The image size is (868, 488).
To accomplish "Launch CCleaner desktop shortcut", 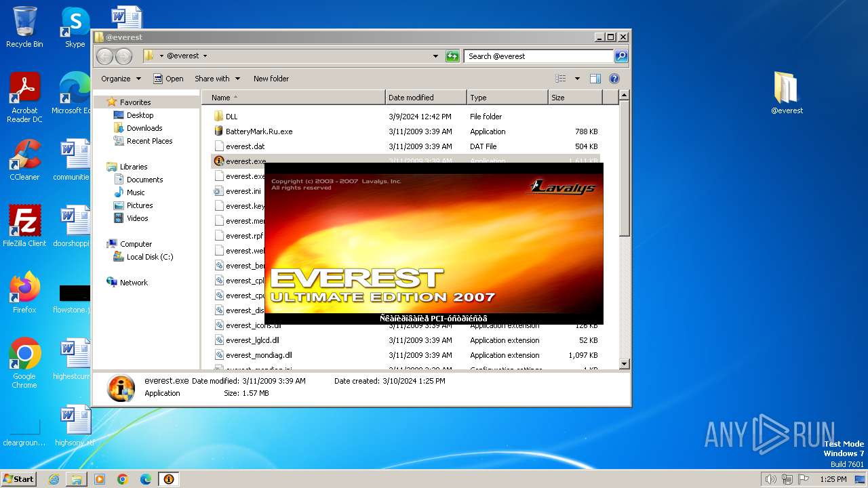I will (24, 160).
